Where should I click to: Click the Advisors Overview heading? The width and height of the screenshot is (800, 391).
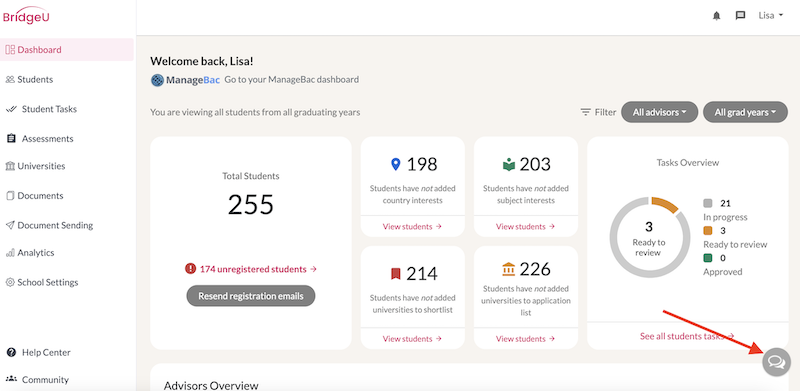point(211,385)
